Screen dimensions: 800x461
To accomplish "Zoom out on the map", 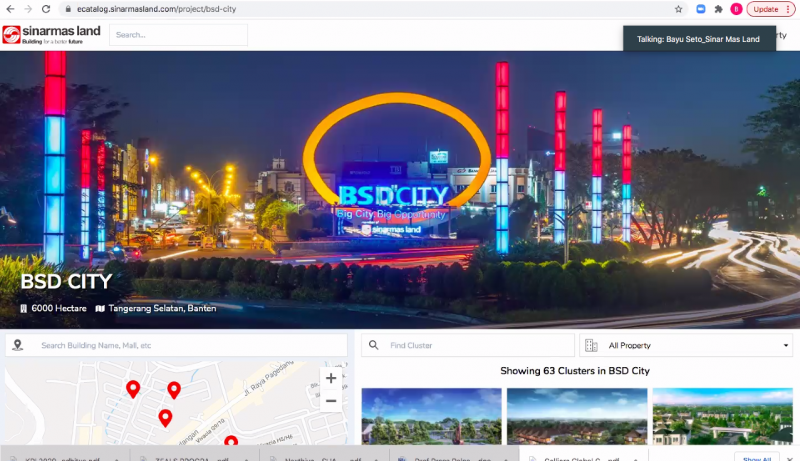I will click(x=331, y=401).
